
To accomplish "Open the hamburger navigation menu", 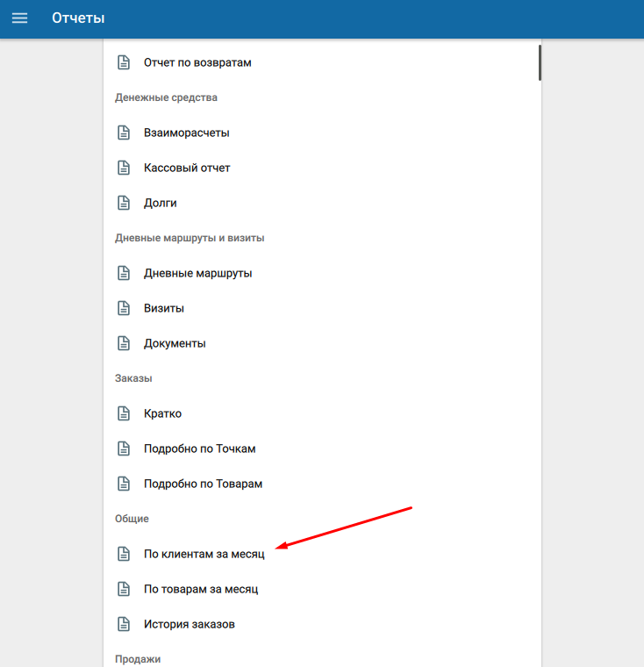I will 19,18.
